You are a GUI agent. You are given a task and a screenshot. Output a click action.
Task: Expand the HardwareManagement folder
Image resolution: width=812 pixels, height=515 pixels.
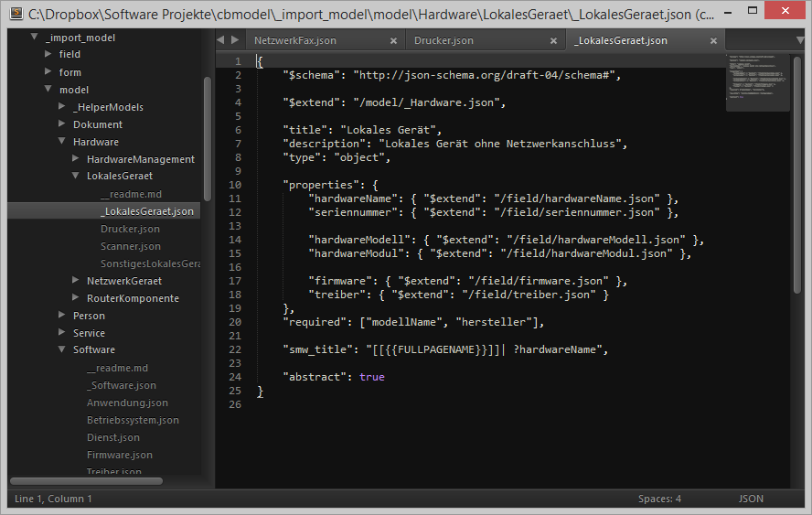pyautogui.click(x=76, y=158)
